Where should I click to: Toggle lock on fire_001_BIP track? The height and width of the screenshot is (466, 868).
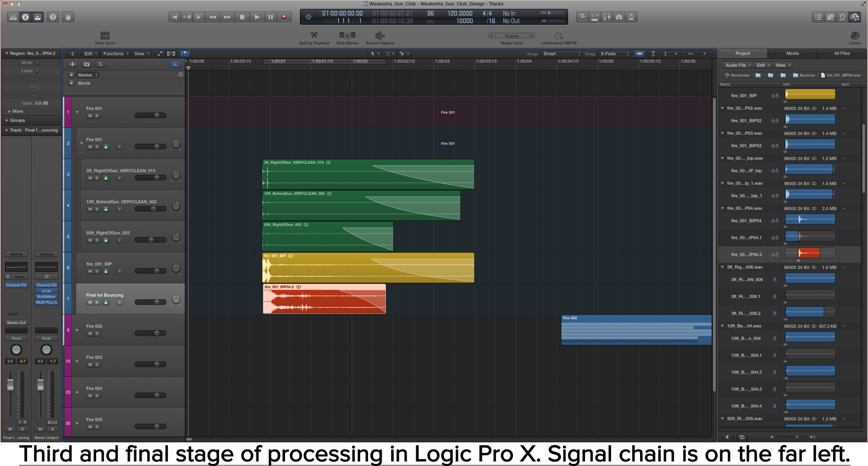106,271
